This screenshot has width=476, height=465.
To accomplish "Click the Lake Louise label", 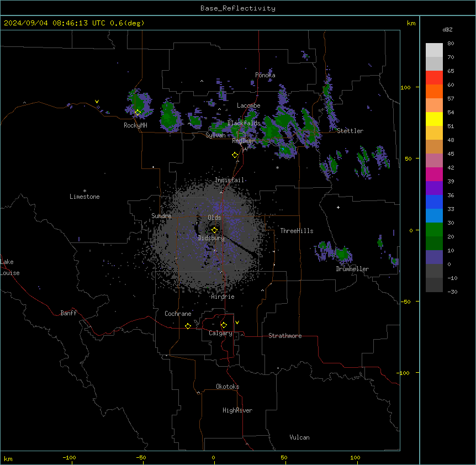I will pos(10,267).
